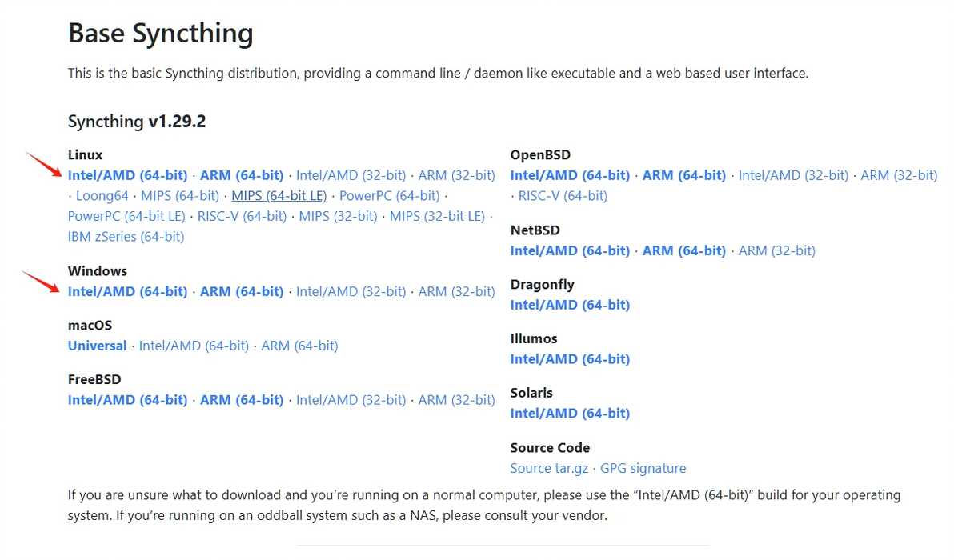Download Dragonfly Intel/AMD (64-bit) build
954x560 pixels.
570,305
